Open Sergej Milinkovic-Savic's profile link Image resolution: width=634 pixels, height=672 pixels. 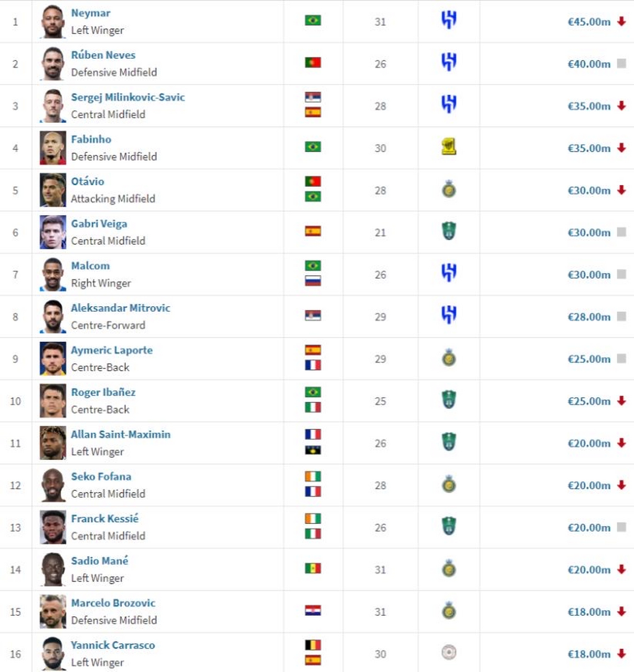tap(128, 97)
